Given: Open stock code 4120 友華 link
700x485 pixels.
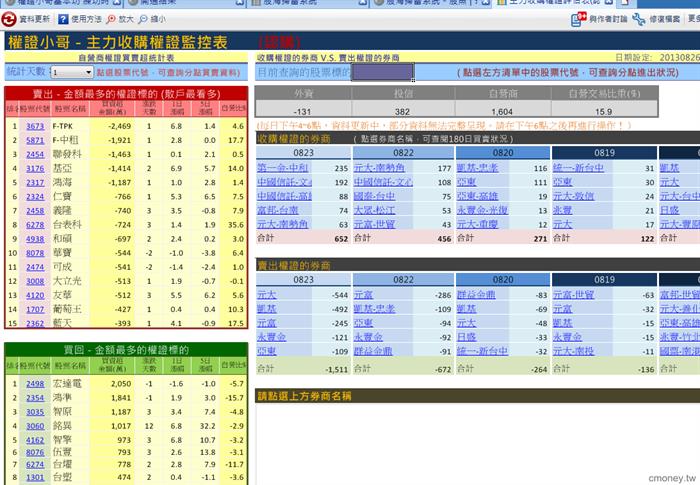Looking at the screenshot, I should 35,295.
